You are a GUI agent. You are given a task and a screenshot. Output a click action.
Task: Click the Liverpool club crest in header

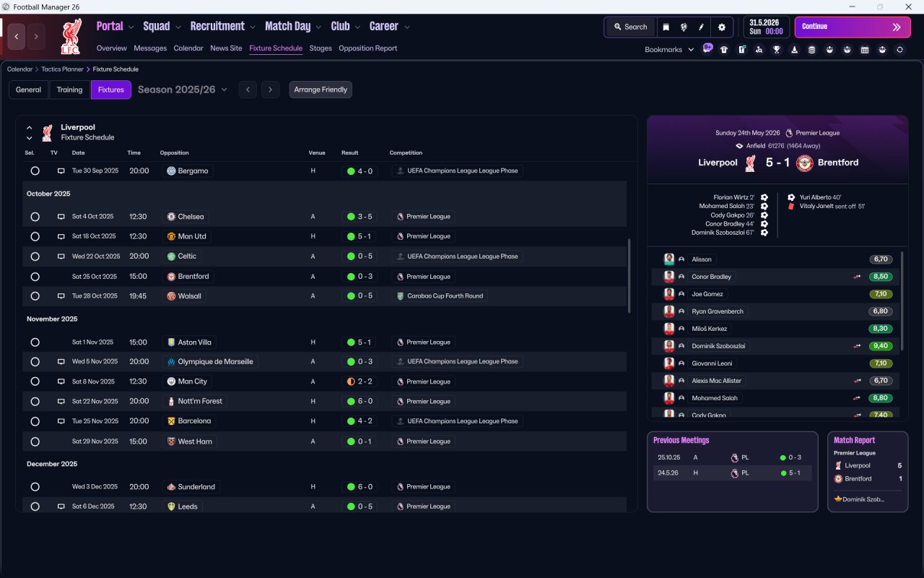(71, 37)
